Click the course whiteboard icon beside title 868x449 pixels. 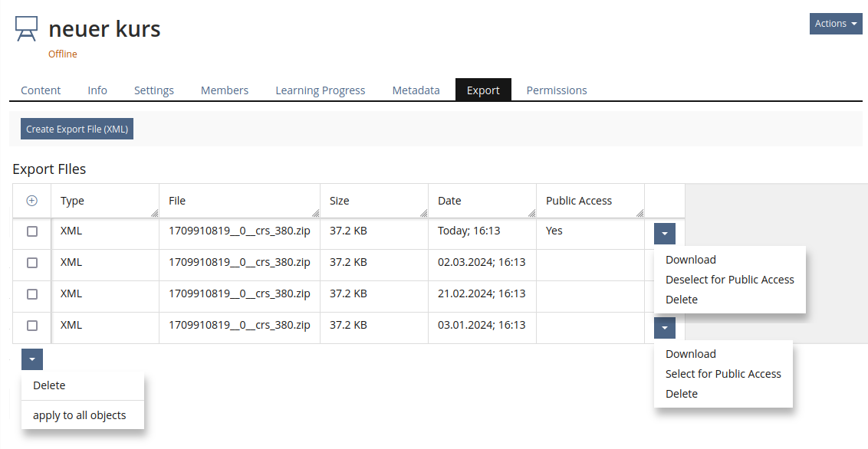click(26, 29)
